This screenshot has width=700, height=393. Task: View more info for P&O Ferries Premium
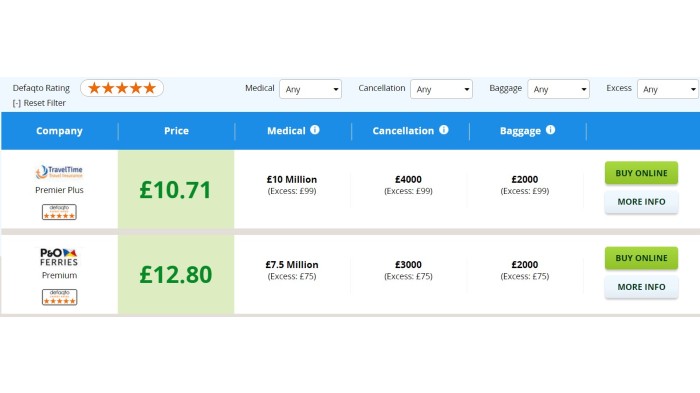point(642,287)
